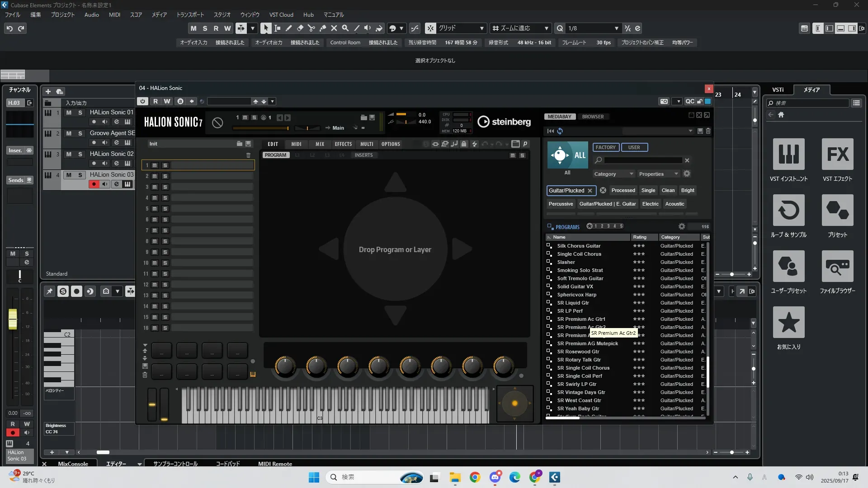Click the FACTORY filter button
Viewport: 868px width, 488px height.
[x=605, y=147]
